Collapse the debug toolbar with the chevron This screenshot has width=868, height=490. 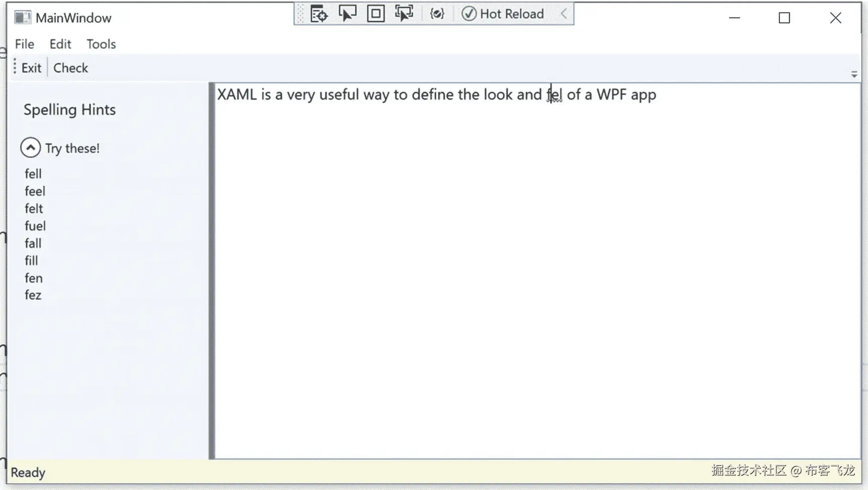[564, 14]
